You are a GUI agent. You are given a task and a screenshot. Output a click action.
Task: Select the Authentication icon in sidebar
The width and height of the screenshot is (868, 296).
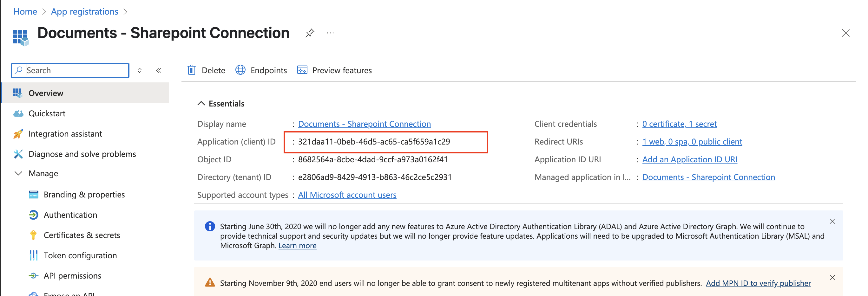(34, 215)
